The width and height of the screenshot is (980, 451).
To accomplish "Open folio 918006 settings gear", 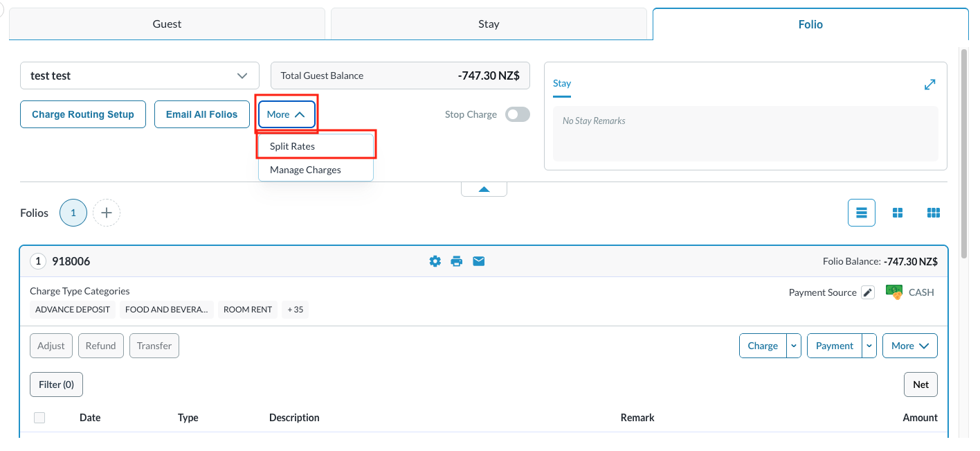I will (435, 261).
